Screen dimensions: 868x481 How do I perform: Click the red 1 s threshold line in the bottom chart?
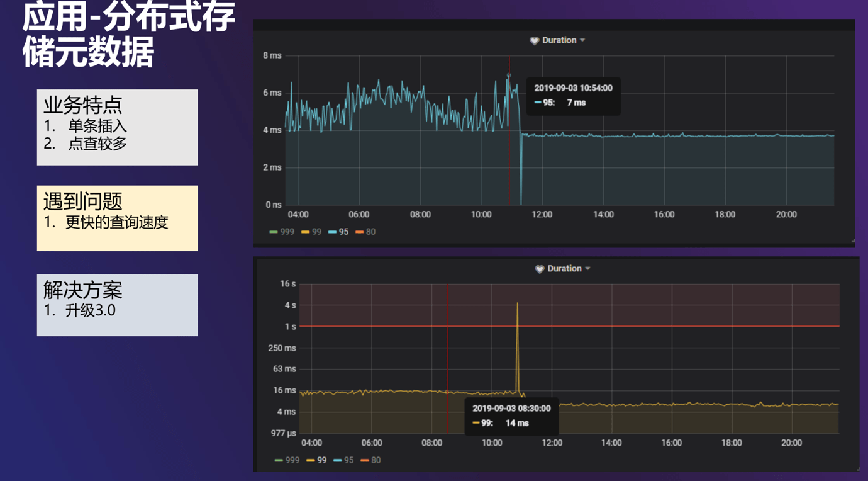click(x=569, y=326)
